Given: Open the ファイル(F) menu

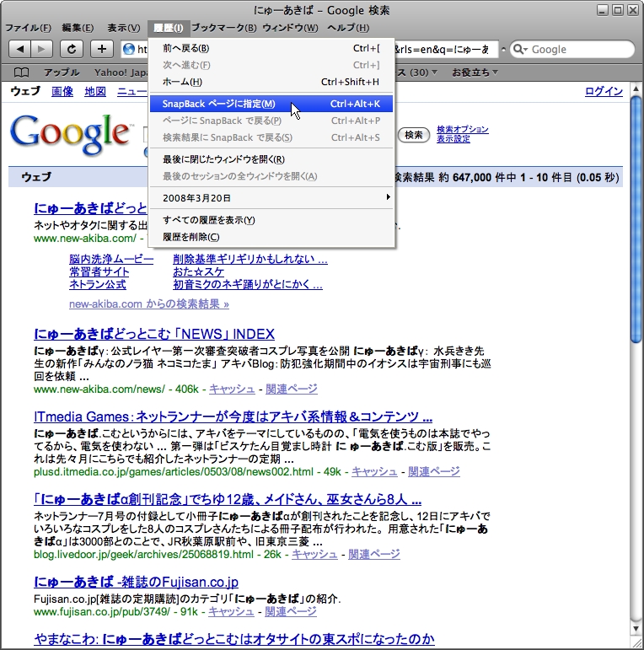Looking at the screenshot, I should [28, 28].
